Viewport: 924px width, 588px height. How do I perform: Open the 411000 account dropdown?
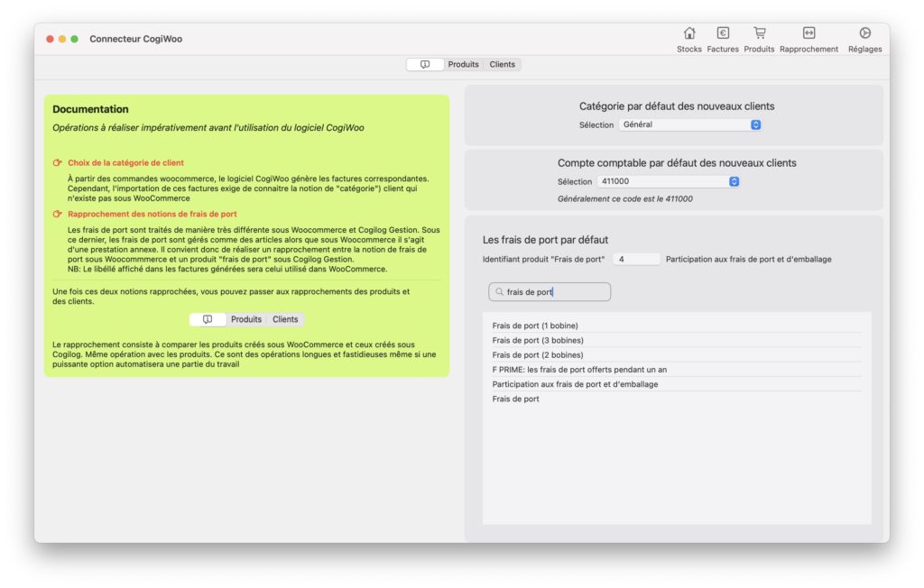click(x=669, y=181)
